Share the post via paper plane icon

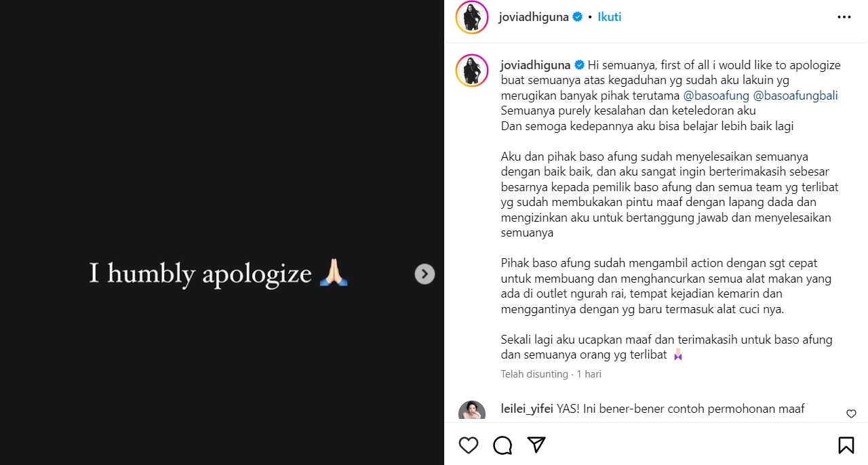pos(536,445)
